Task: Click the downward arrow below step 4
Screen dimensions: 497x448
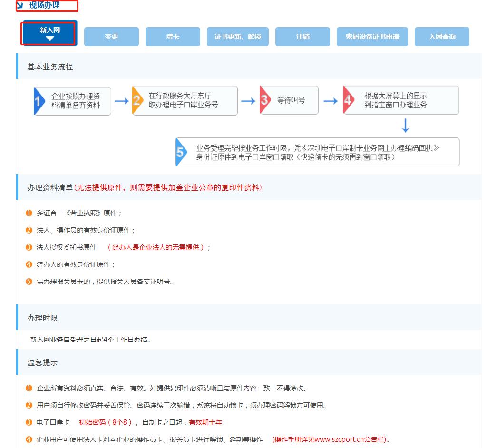Action: pyautogui.click(x=405, y=127)
